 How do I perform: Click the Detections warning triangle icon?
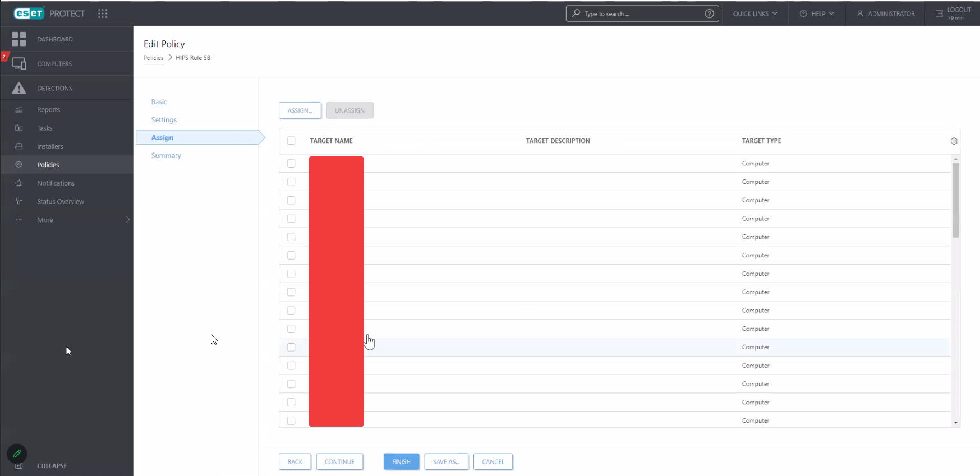pyautogui.click(x=19, y=88)
